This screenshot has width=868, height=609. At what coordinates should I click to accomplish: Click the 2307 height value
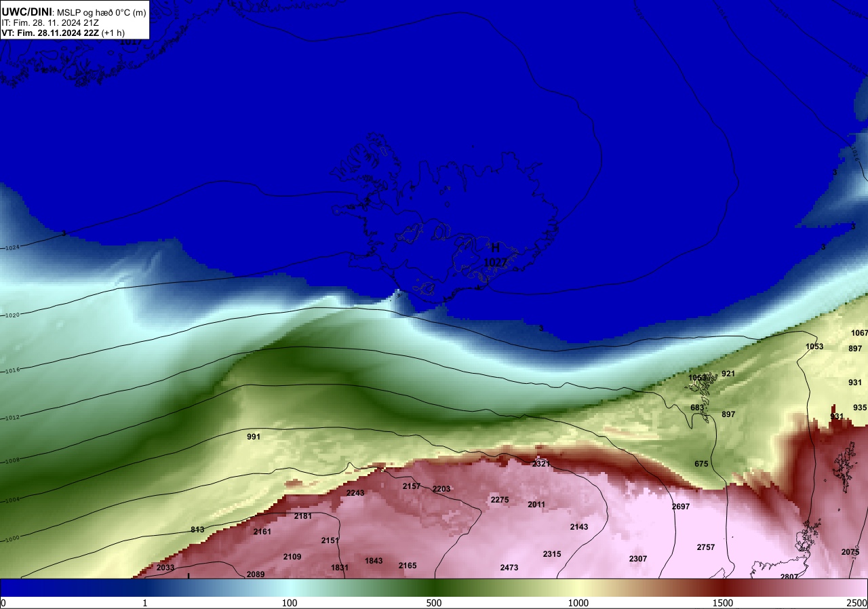[638, 559]
